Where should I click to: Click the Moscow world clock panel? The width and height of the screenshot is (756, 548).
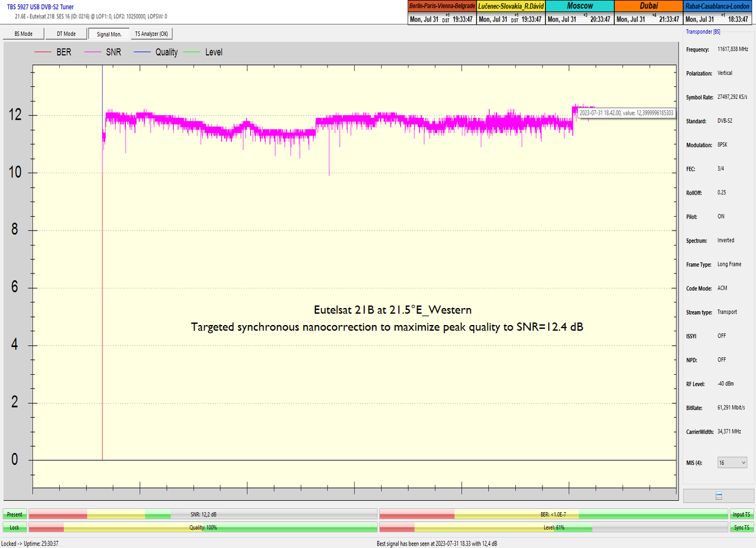coord(579,13)
